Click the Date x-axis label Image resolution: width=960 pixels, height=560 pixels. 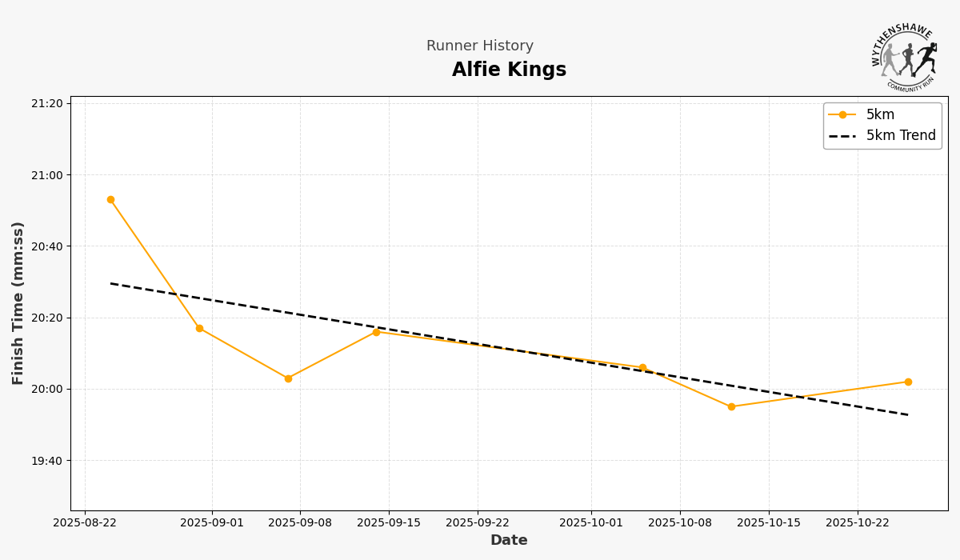click(509, 541)
